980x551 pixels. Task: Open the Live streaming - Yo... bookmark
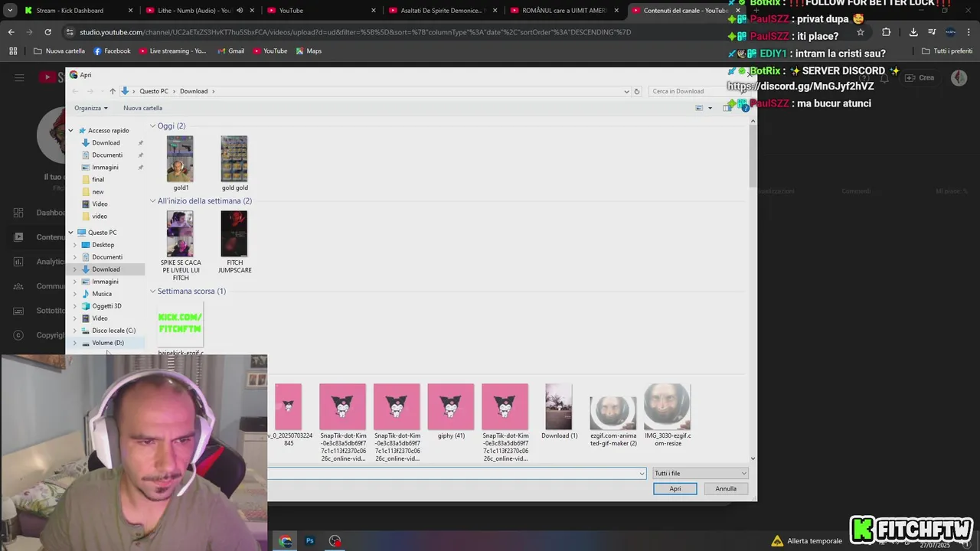coord(172,51)
